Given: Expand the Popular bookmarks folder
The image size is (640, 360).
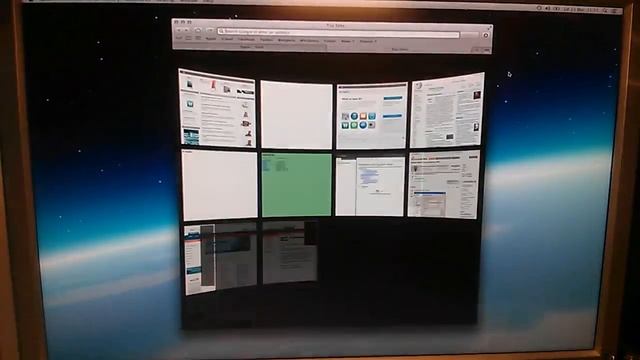Looking at the screenshot, I should click(367, 41).
